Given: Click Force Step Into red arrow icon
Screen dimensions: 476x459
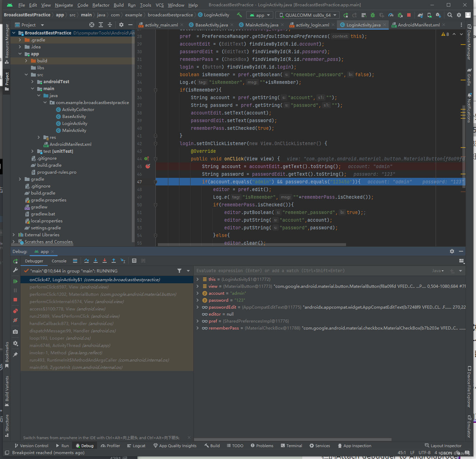Looking at the screenshot, I should tap(105, 261).
